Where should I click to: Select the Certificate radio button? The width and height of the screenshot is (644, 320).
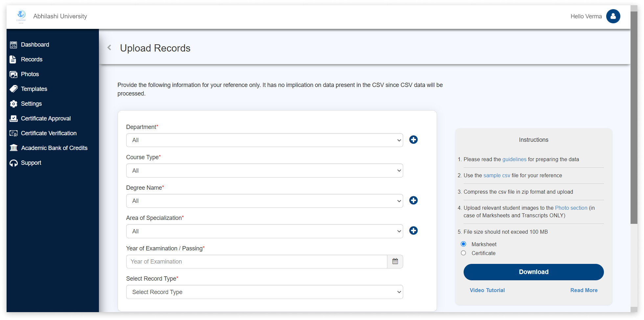(x=463, y=253)
